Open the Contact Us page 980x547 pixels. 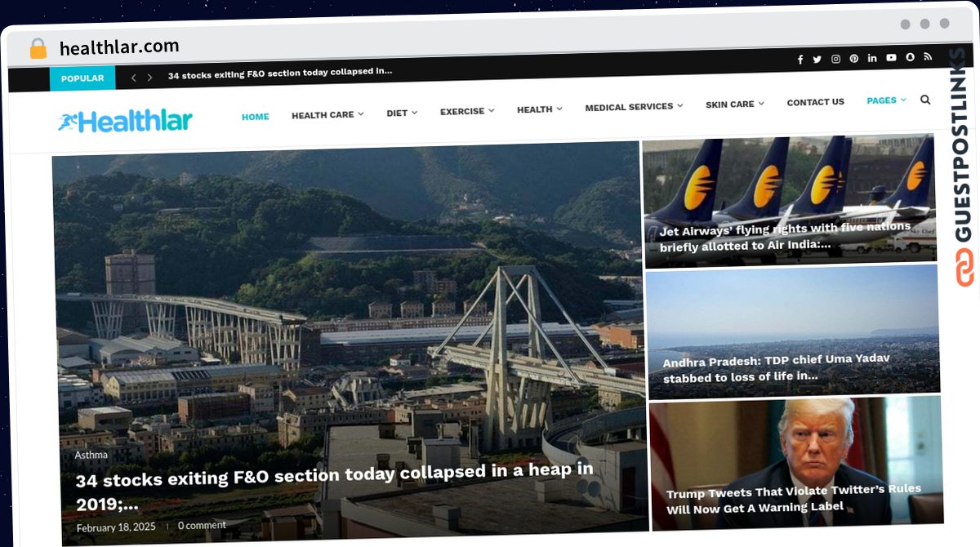(x=815, y=102)
